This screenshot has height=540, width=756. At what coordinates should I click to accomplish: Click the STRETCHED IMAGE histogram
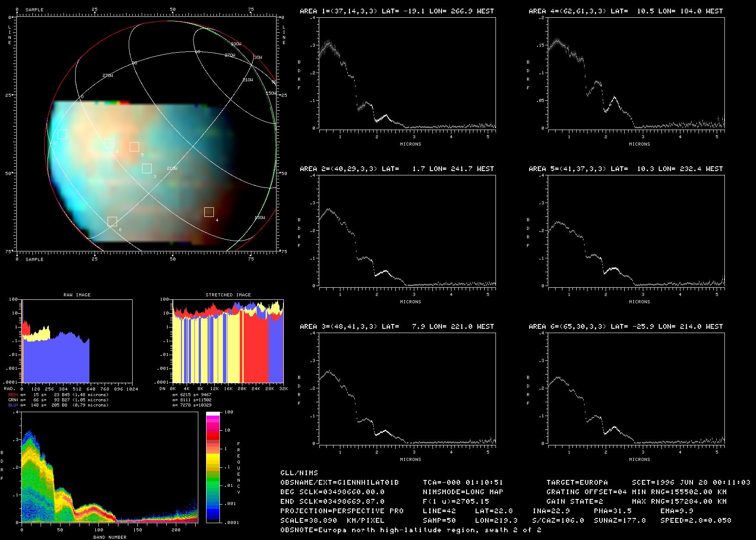(x=228, y=341)
